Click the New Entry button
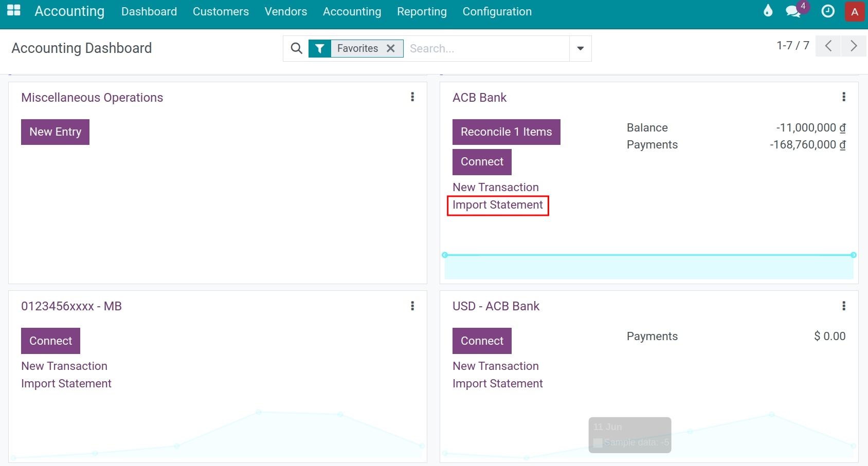Image resolution: width=868 pixels, height=466 pixels. click(x=55, y=132)
